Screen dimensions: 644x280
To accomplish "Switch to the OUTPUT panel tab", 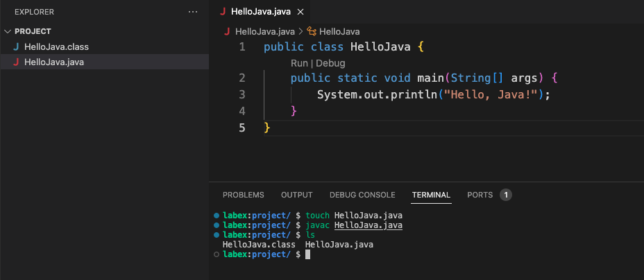I will [x=296, y=195].
